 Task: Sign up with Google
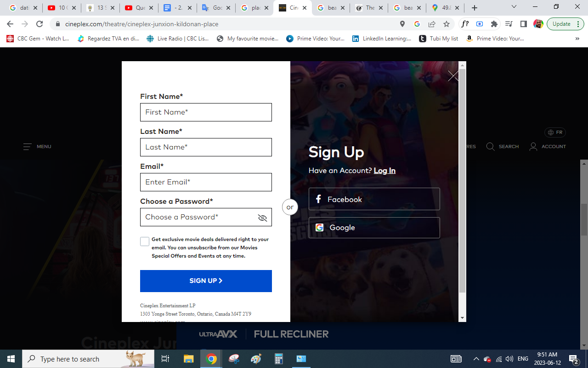pos(374,227)
